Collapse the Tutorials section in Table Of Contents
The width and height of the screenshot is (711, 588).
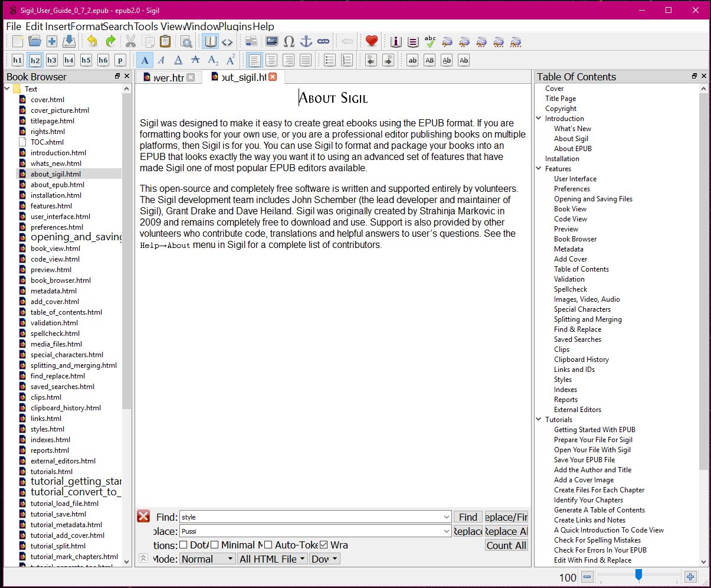[539, 419]
